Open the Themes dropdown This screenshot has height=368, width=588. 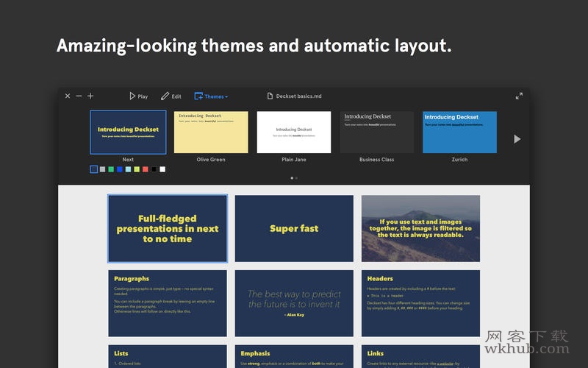(211, 96)
